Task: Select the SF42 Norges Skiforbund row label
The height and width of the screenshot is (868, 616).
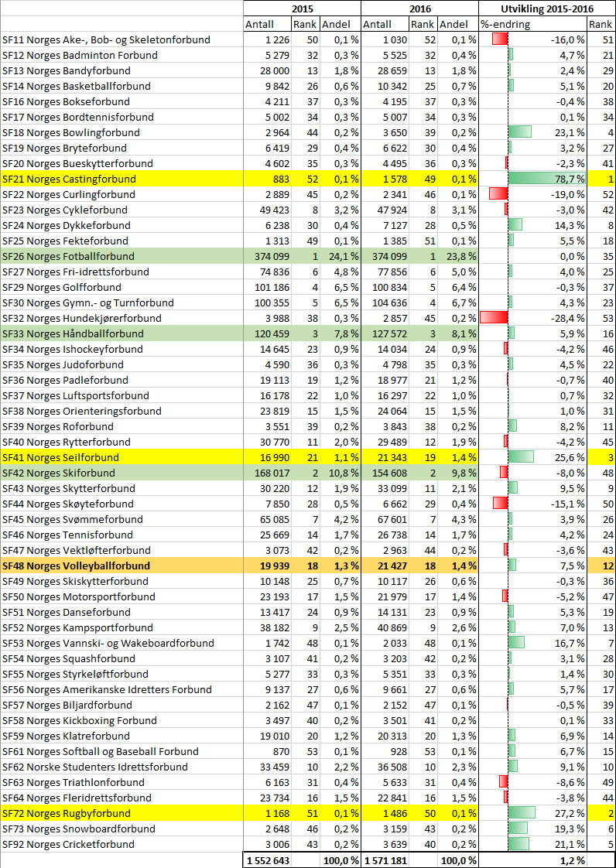Action: pos(58,473)
